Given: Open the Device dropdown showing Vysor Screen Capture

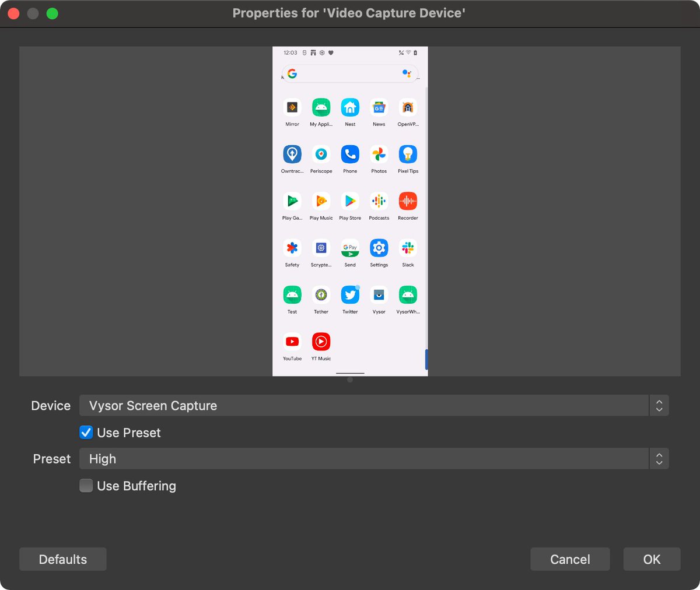Looking at the screenshot, I should click(374, 405).
